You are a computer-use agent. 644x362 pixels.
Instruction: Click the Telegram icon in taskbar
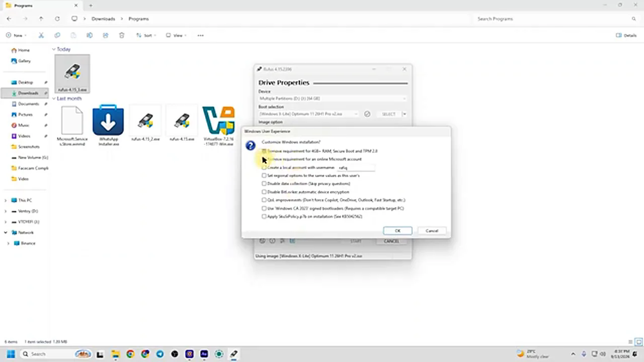coord(160,354)
